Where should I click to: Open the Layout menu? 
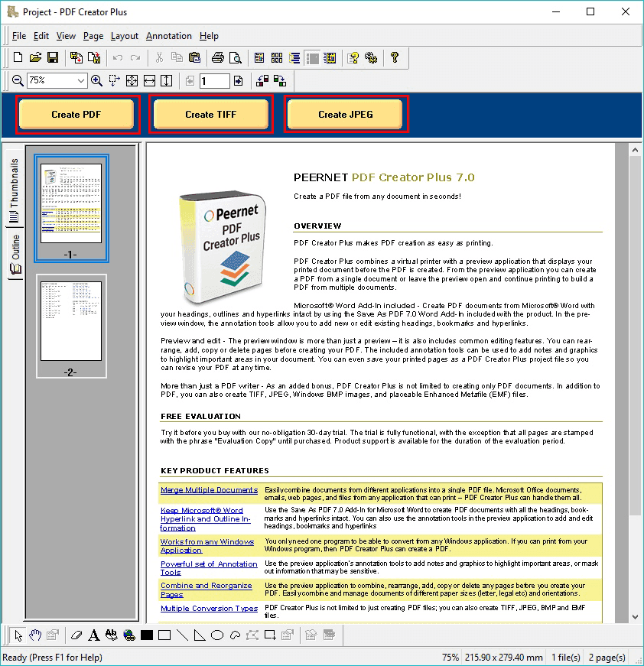tap(125, 36)
